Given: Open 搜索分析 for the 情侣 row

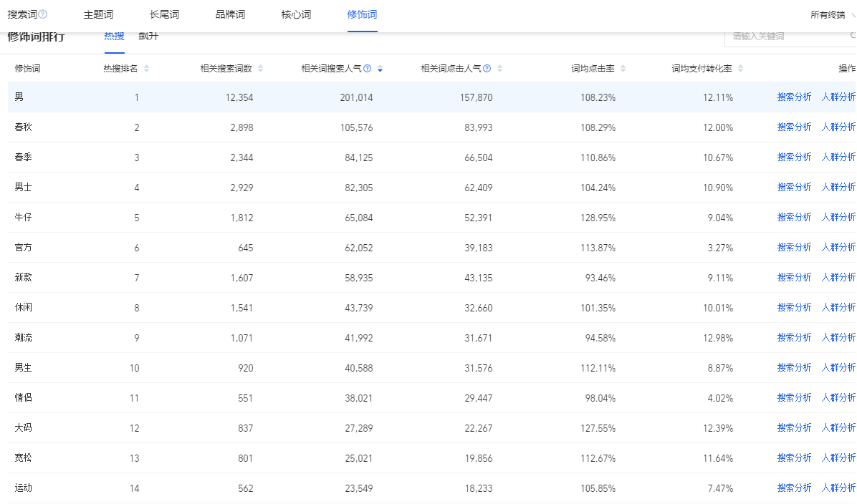Looking at the screenshot, I should tap(794, 397).
